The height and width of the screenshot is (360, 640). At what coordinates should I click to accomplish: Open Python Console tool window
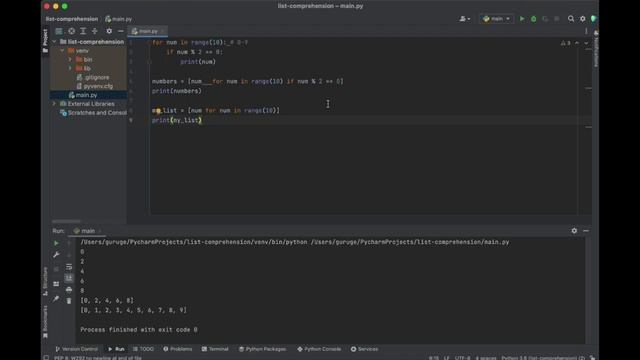tap(319, 349)
